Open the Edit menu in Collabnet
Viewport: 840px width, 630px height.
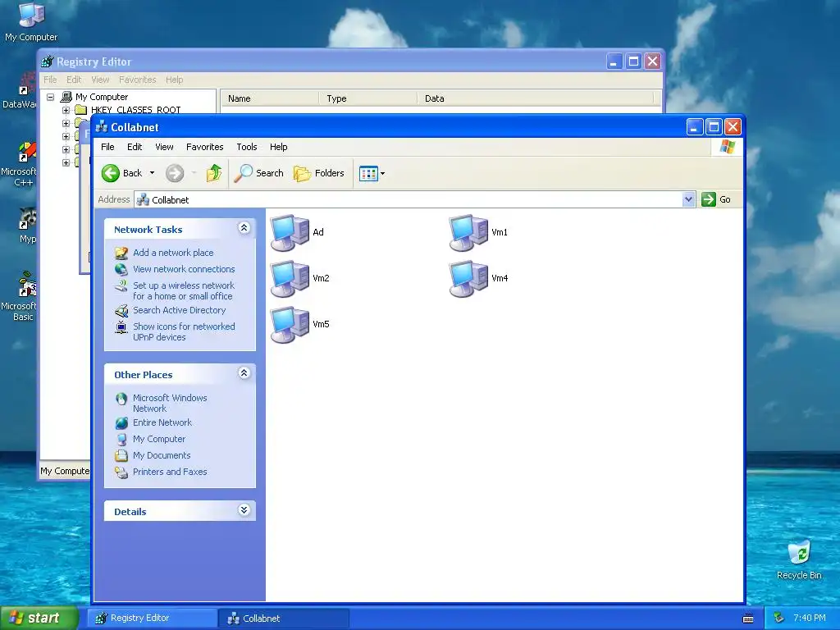click(135, 147)
